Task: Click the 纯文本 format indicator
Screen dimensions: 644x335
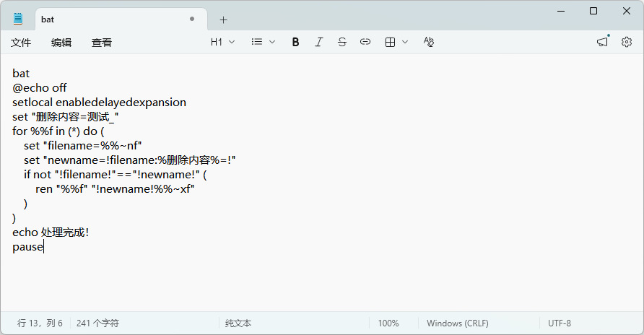Action: [238, 323]
